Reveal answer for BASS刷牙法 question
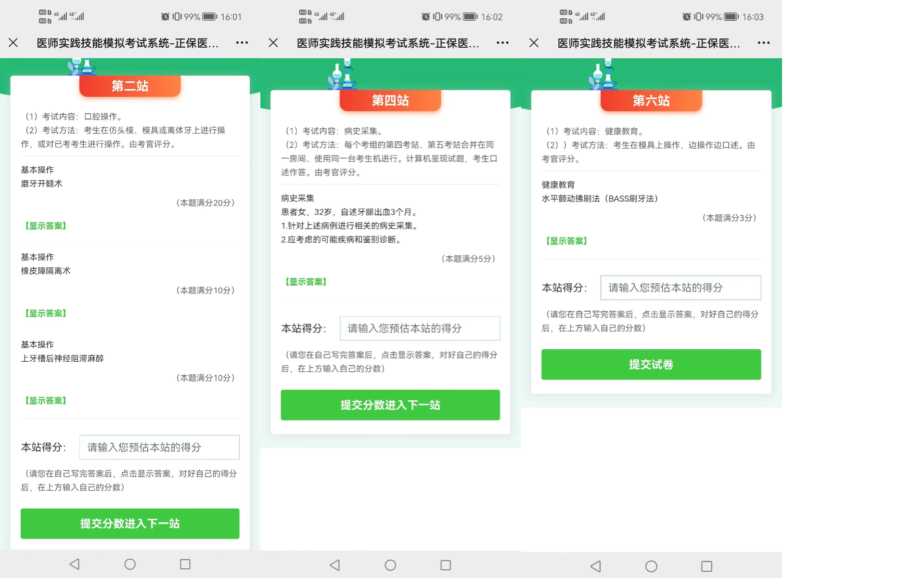This screenshot has width=924, height=578. coord(566,241)
